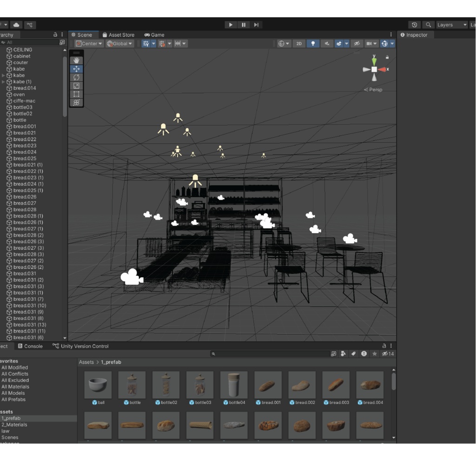Select the Hand tool in Scene view
This screenshot has width=476, height=476.
(76, 59)
